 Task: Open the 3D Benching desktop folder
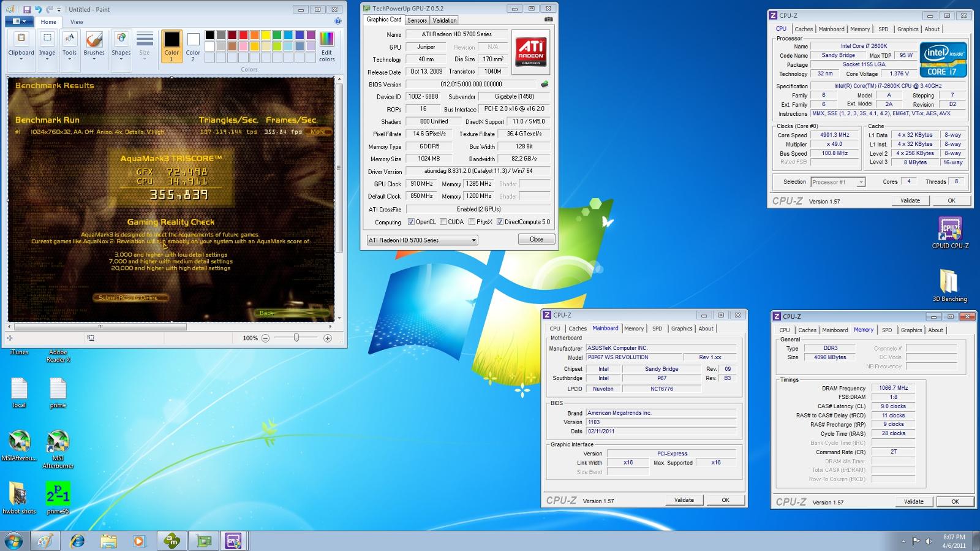pos(949,286)
